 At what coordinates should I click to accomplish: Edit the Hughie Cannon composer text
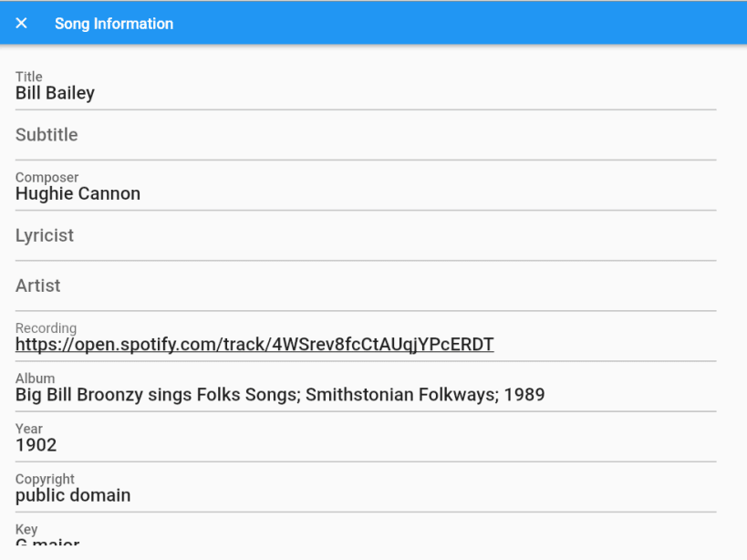point(78,193)
